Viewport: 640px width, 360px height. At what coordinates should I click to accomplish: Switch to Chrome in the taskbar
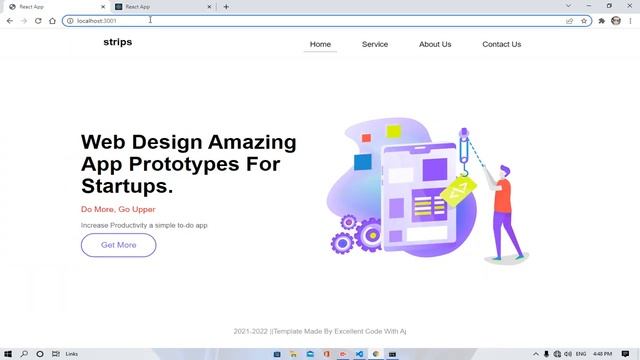376,354
